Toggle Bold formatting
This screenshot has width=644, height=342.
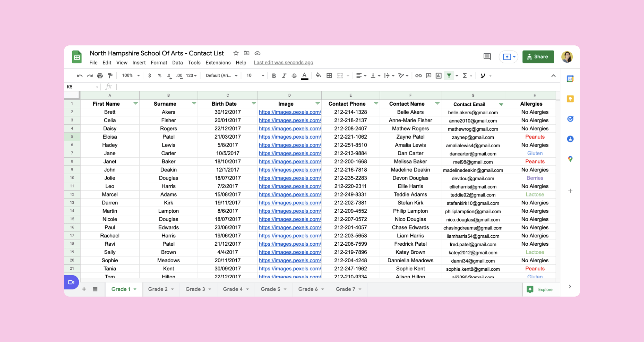[274, 76]
